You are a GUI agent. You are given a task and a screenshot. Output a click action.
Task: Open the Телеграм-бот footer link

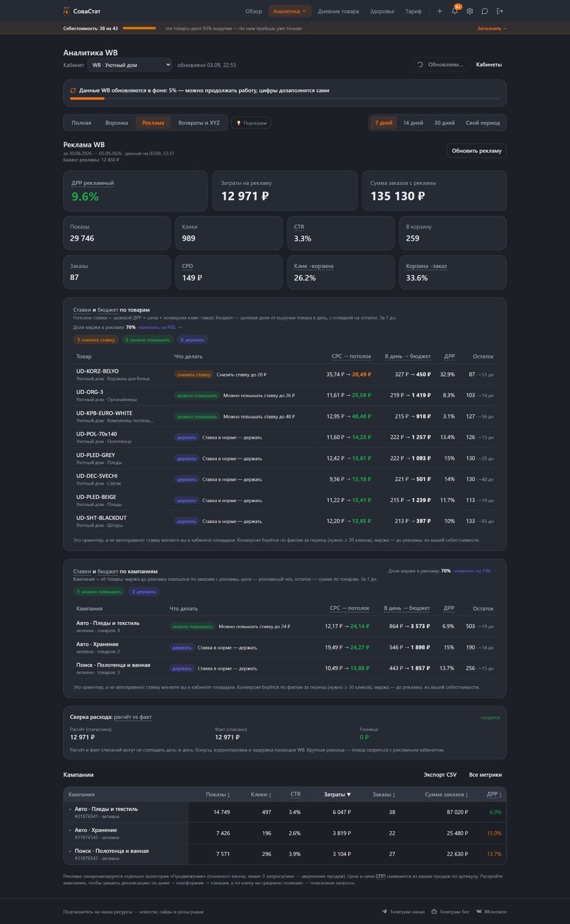point(450,912)
